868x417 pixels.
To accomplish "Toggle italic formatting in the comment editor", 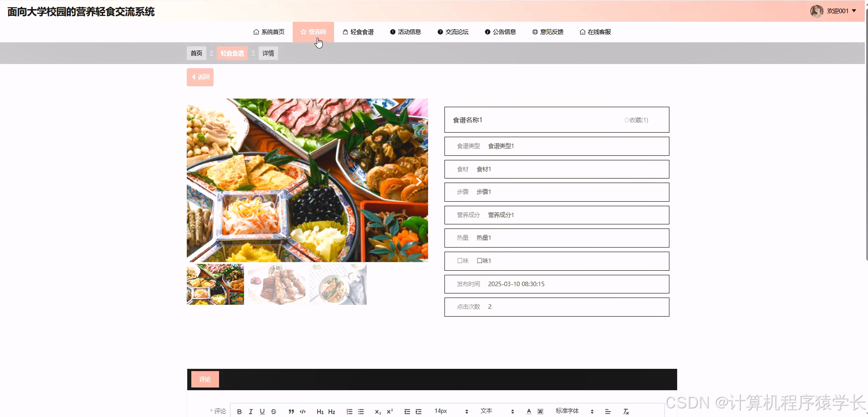I will (251, 411).
